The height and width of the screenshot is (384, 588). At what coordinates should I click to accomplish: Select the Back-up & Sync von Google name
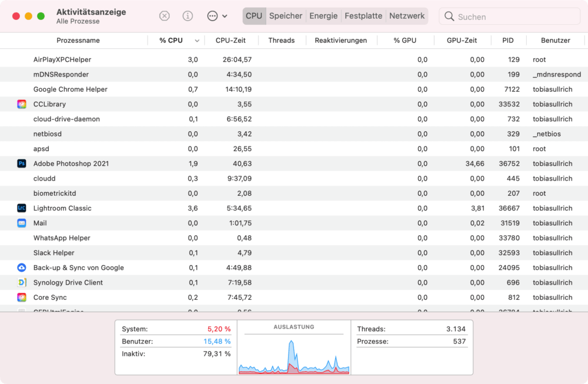[x=79, y=268]
